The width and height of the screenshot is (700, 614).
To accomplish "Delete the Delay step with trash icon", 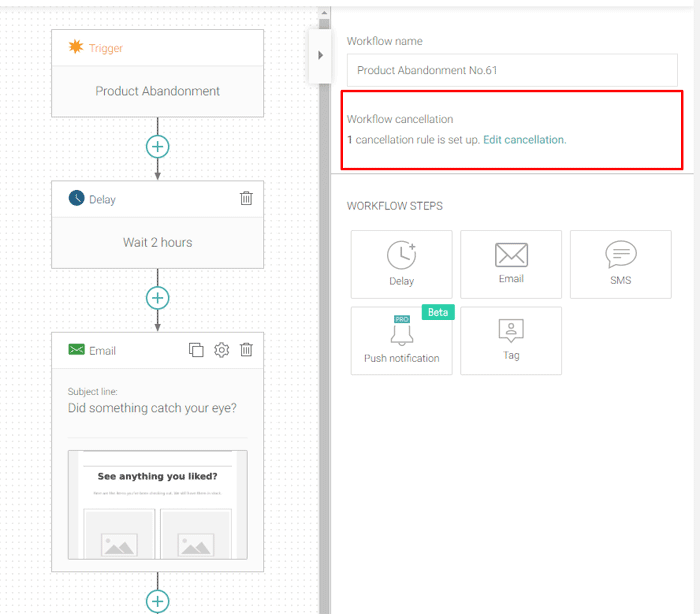I will (246, 198).
